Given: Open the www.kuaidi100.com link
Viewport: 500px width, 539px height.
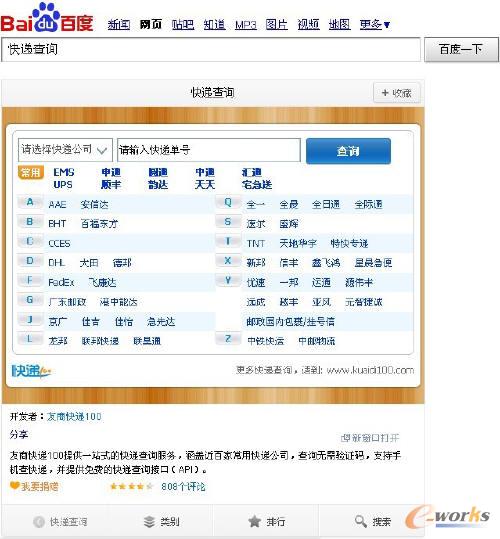Looking at the screenshot, I should click(x=370, y=370).
